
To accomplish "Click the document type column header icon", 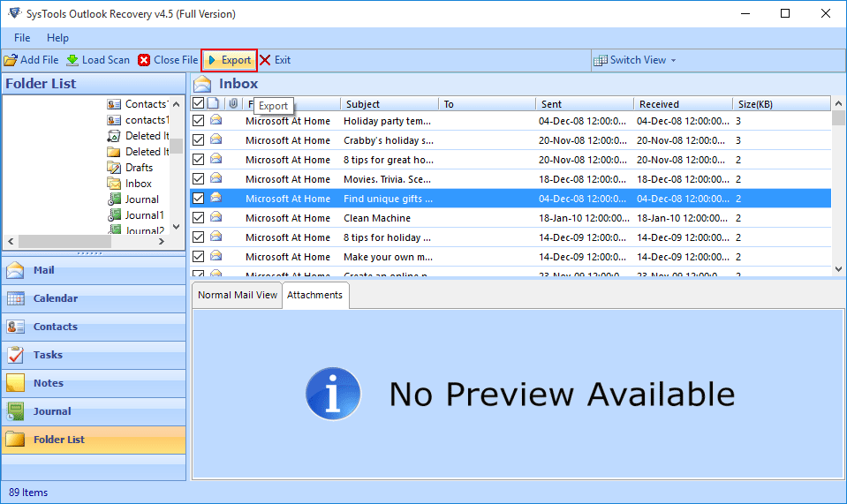I will coord(214,103).
